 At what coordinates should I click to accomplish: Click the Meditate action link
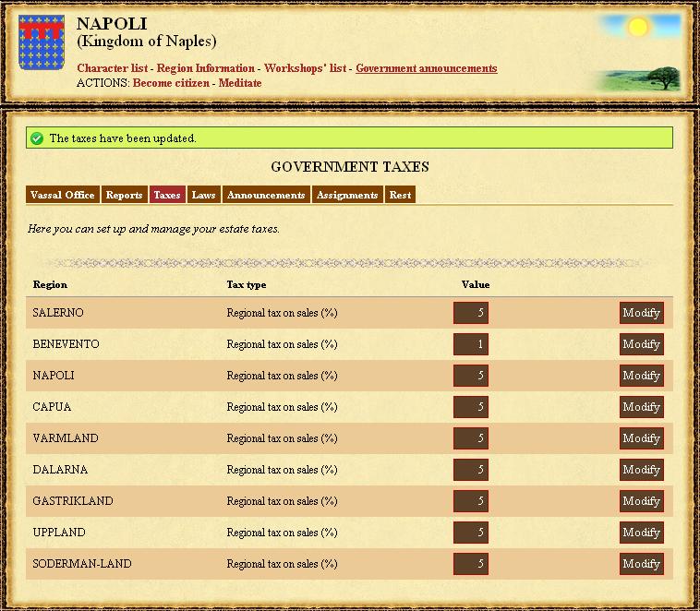pos(239,83)
